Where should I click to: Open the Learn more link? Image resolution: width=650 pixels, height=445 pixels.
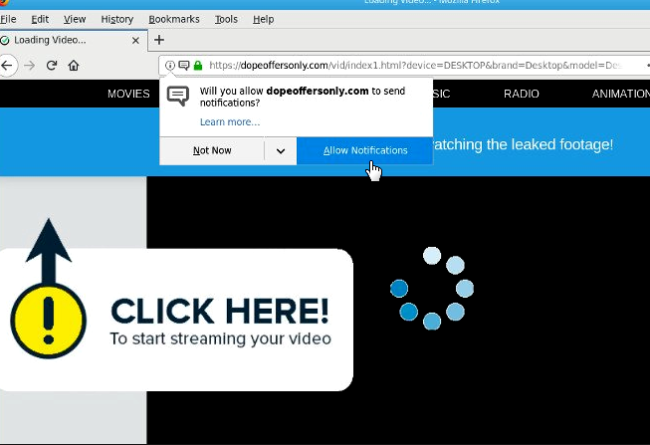229,122
